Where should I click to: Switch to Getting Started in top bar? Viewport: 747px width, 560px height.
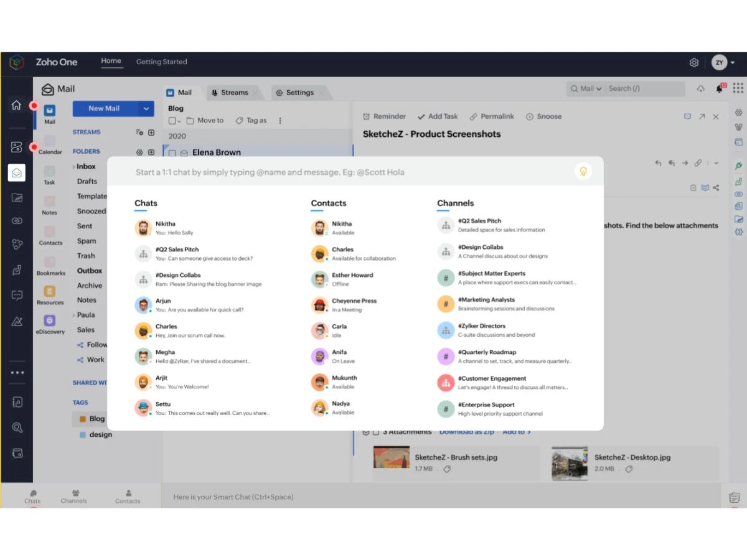[161, 62]
